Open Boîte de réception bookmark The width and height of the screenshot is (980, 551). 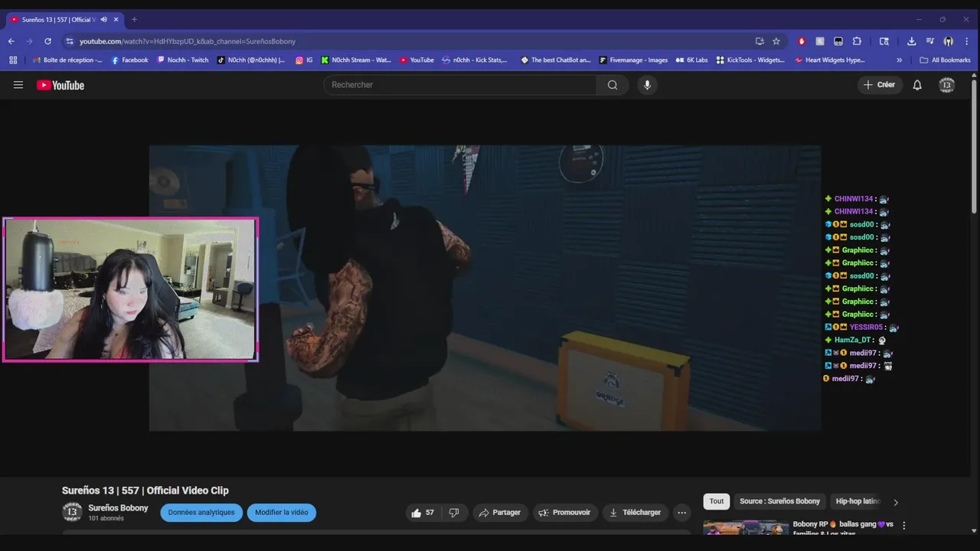(x=67, y=60)
